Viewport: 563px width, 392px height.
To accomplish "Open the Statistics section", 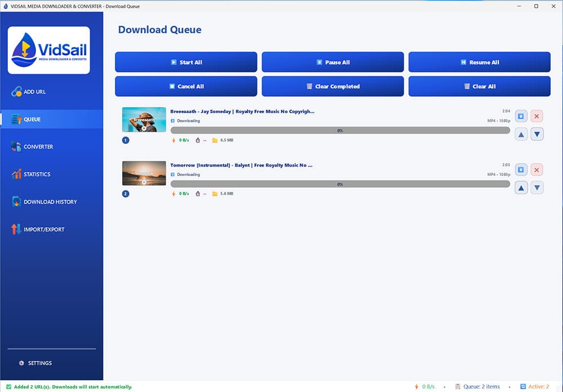I will [x=51, y=174].
